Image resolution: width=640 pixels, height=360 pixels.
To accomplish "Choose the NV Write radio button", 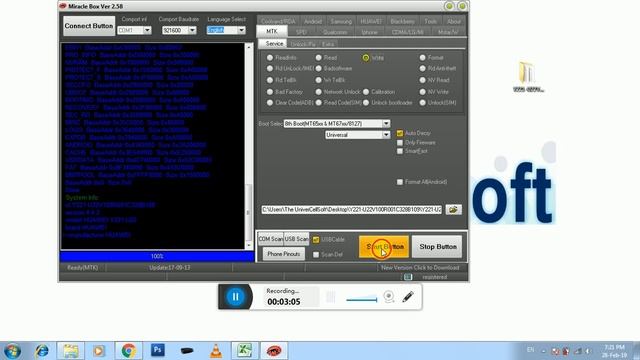I will click(422, 92).
